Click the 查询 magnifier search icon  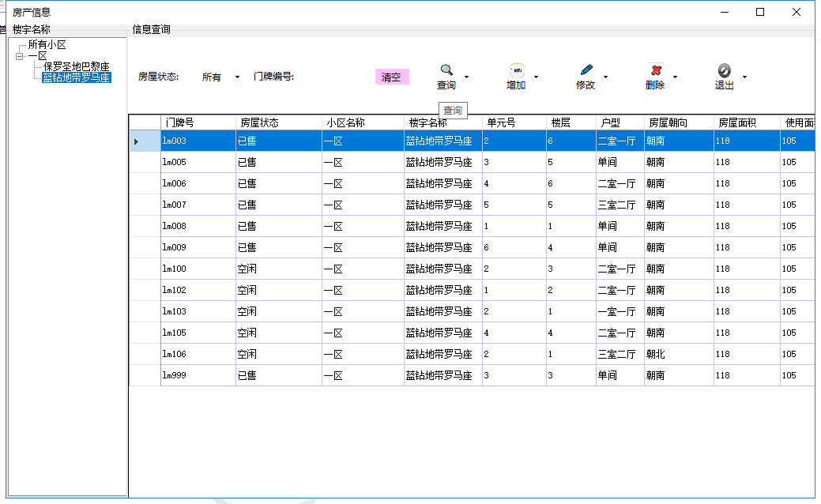point(446,70)
